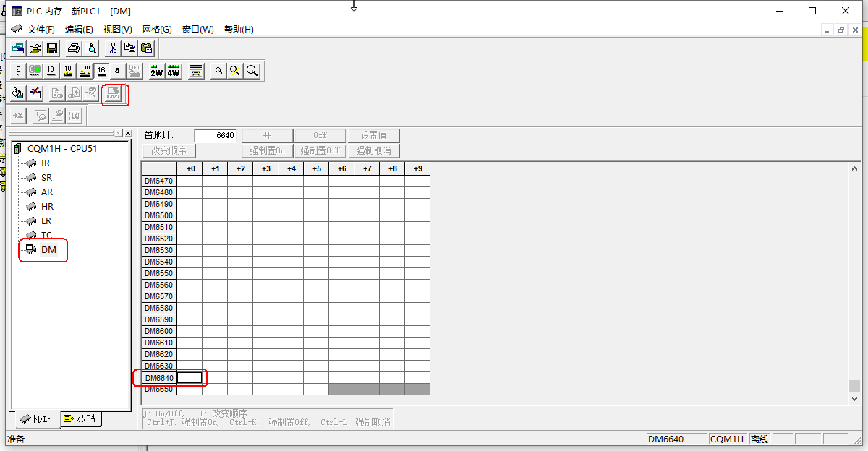Open the side panel dropdown arrow

pos(119,134)
